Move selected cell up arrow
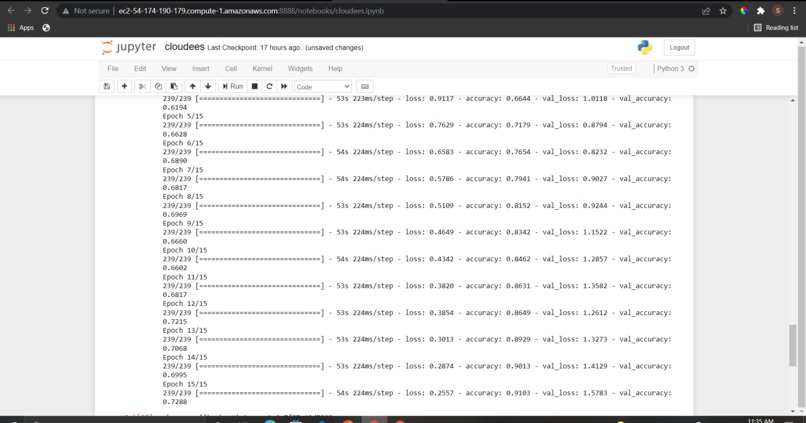 (192, 86)
